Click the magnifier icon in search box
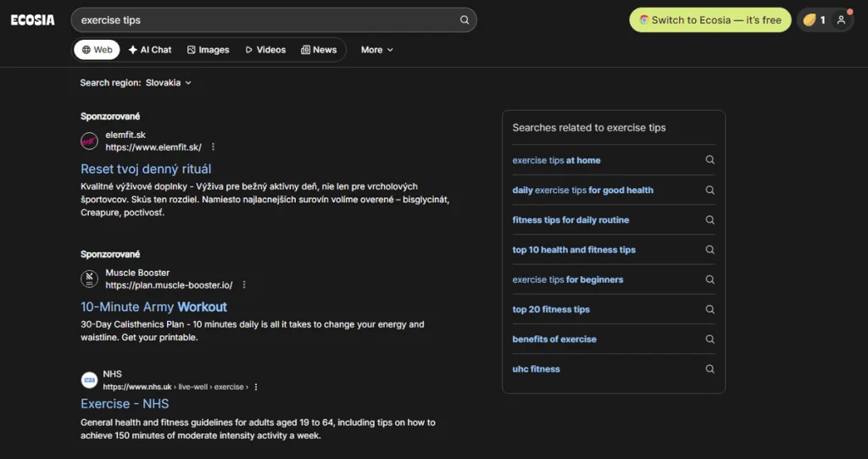This screenshot has width=868, height=459. [465, 20]
